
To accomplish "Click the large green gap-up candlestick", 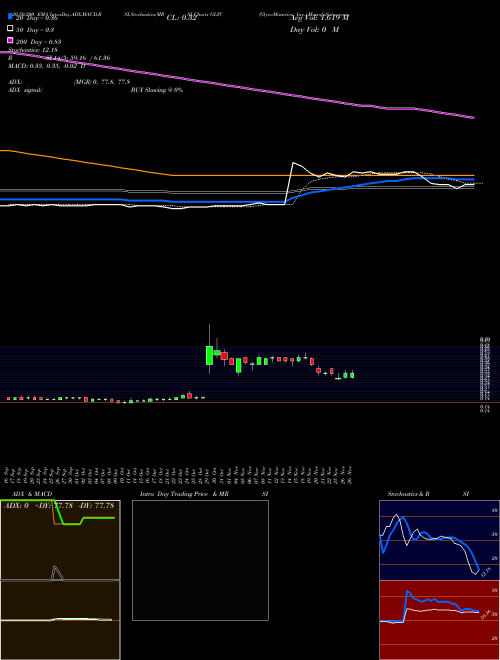I will coord(209,355).
